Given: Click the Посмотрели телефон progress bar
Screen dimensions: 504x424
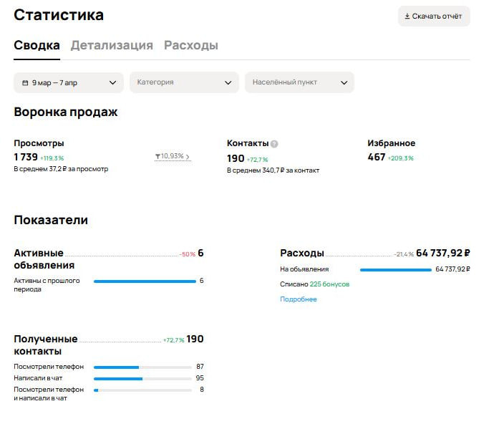Looking at the screenshot, I should pyautogui.click(x=143, y=367).
